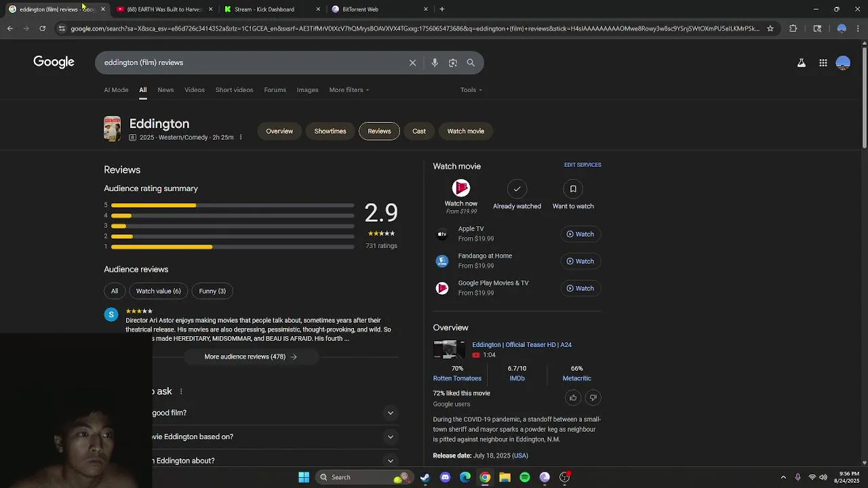Click Watch for Google Play Movies & TV
Screen dimensions: 868x488
coord(580,289)
